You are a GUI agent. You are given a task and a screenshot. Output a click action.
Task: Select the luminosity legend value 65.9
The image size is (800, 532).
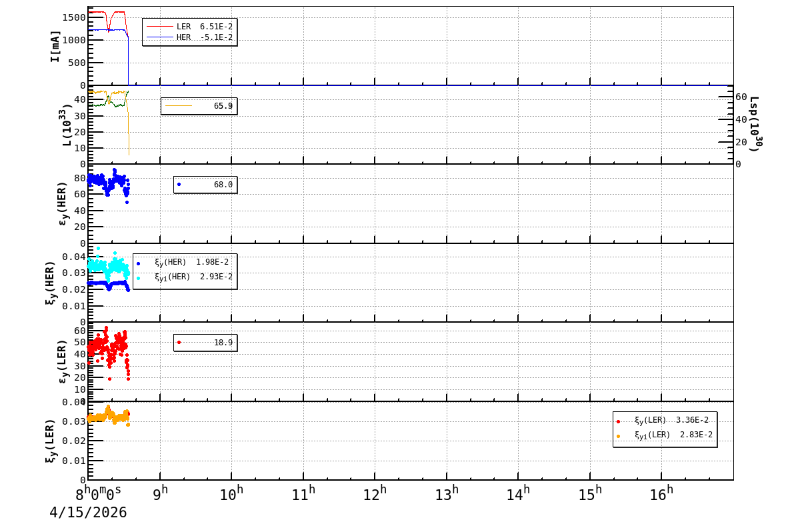tap(223, 106)
